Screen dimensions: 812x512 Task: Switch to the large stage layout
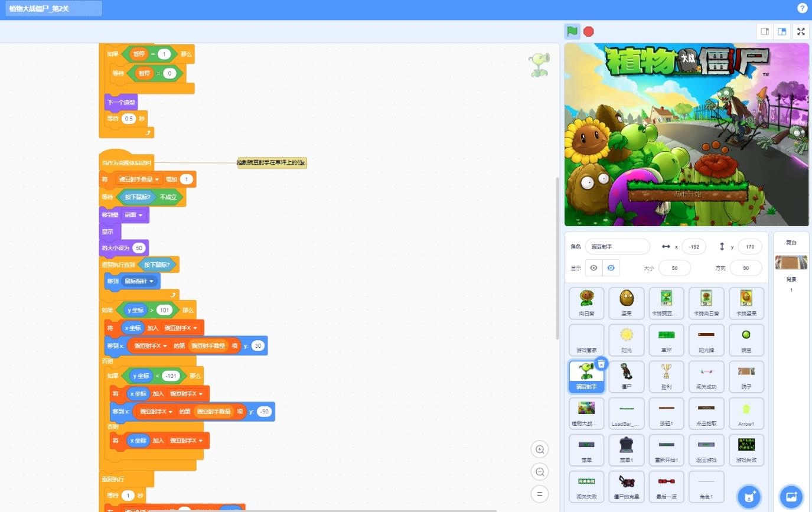(782, 31)
